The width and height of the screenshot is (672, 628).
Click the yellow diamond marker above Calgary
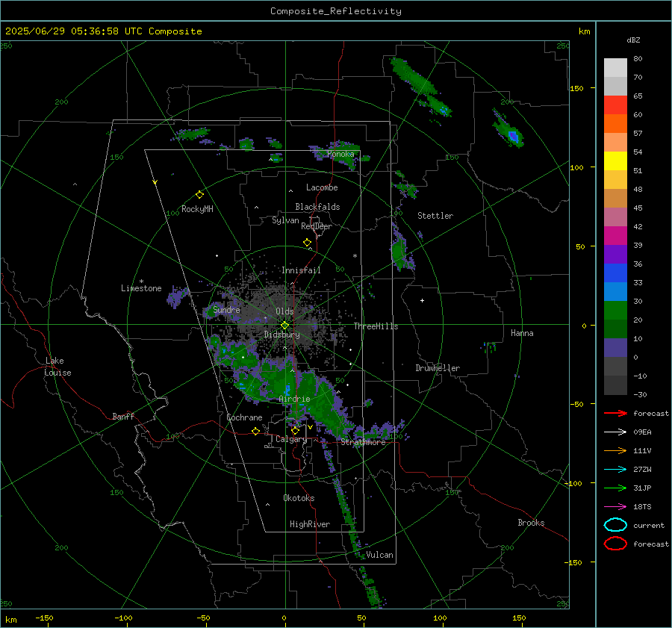[295, 430]
